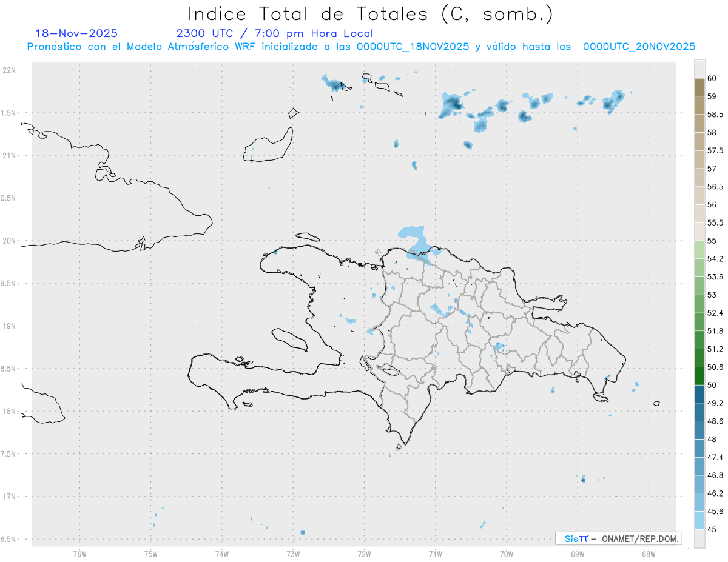Click the "17N" latitude label

tap(10, 497)
